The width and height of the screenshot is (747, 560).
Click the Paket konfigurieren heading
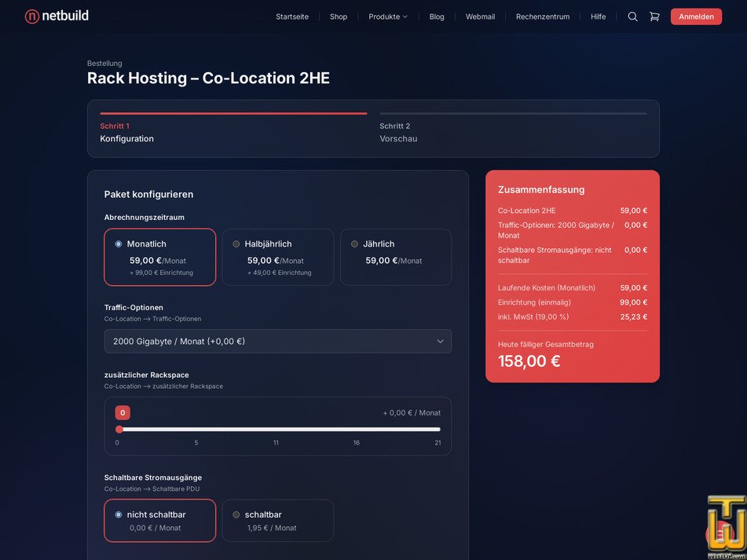[x=148, y=194]
